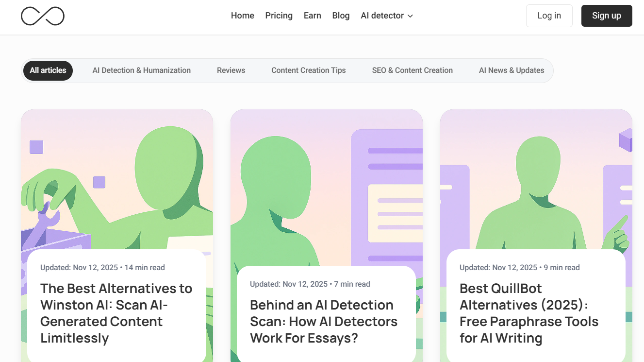Filter by SEO & Content Creation

pyautogui.click(x=413, y=70)
